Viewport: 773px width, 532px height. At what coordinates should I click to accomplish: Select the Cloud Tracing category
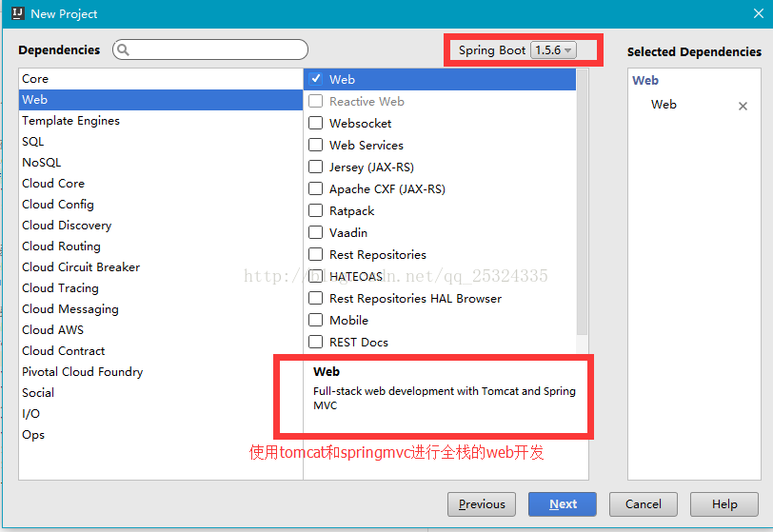pos(161,288)
